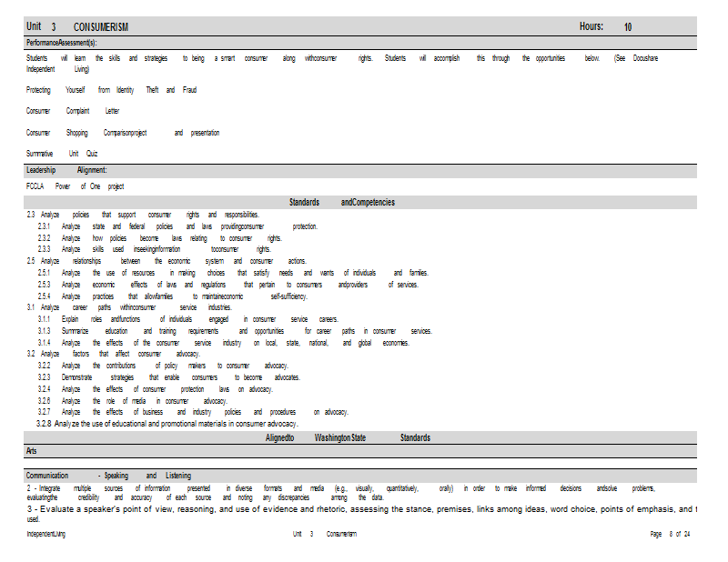This screenshot has width=728, height=562.
Task: Select the 'FCCLA Power of One project' line
Action: coord(76,186)
